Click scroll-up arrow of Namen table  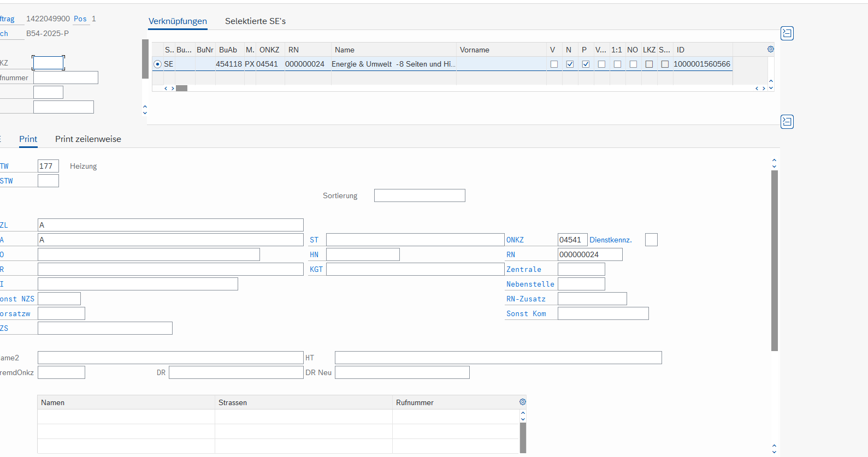point(523,413)
